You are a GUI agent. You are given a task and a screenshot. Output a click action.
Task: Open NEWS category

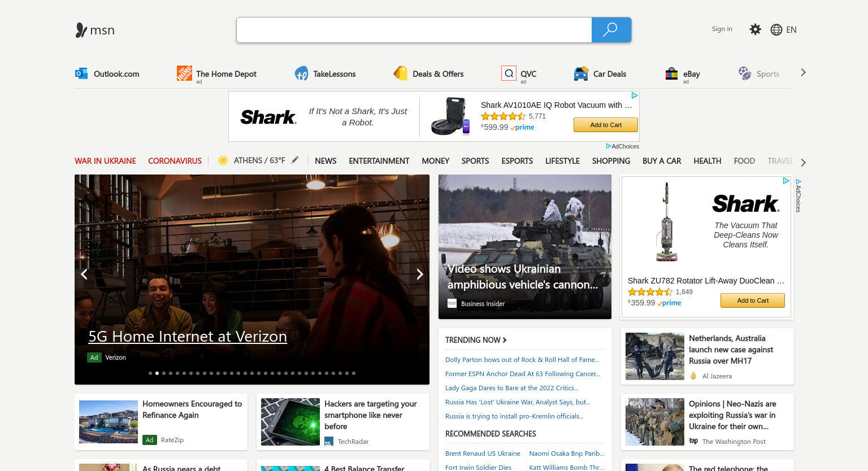click(x=325, y=161)
